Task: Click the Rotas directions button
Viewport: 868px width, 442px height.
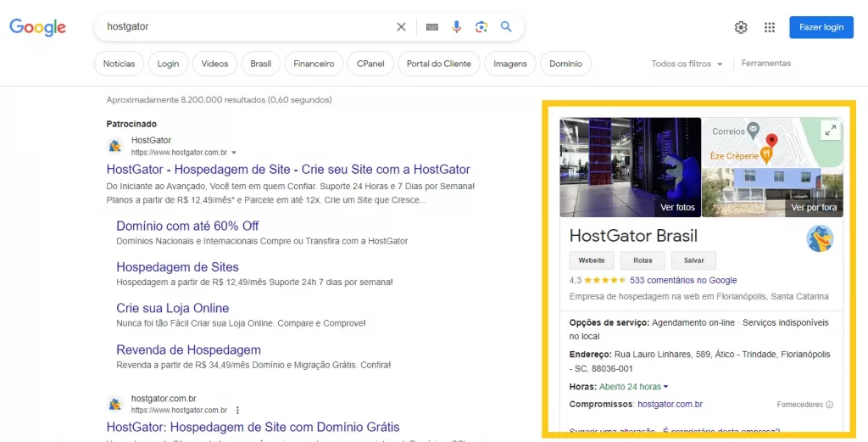Action: [x=643, y=260]
